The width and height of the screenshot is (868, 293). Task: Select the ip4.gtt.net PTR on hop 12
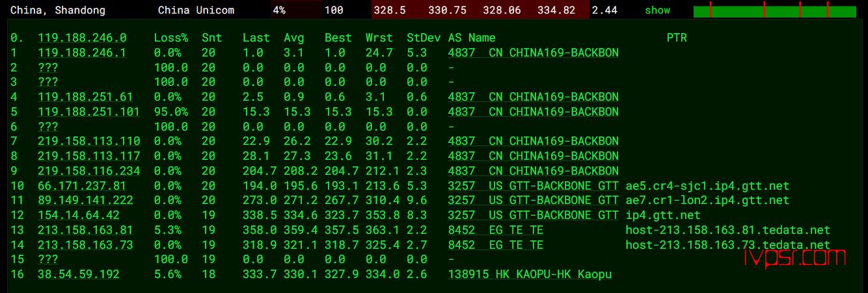[x=663, y=215]
